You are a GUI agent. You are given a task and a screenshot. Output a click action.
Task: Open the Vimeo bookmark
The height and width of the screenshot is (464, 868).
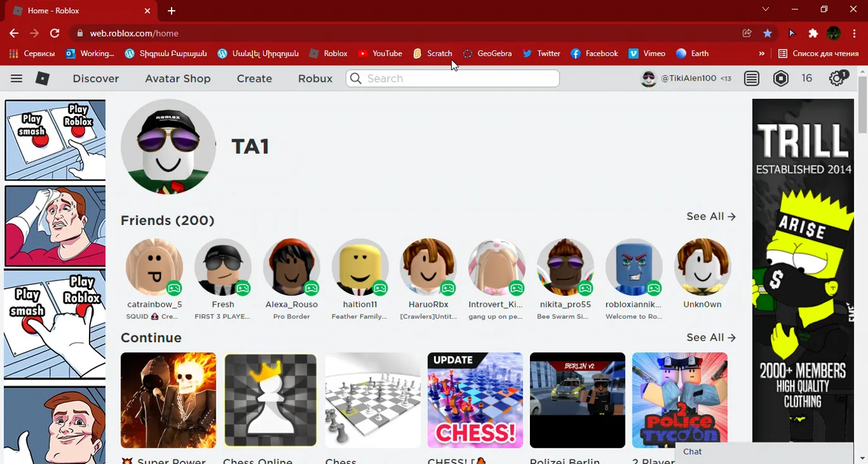647,54
